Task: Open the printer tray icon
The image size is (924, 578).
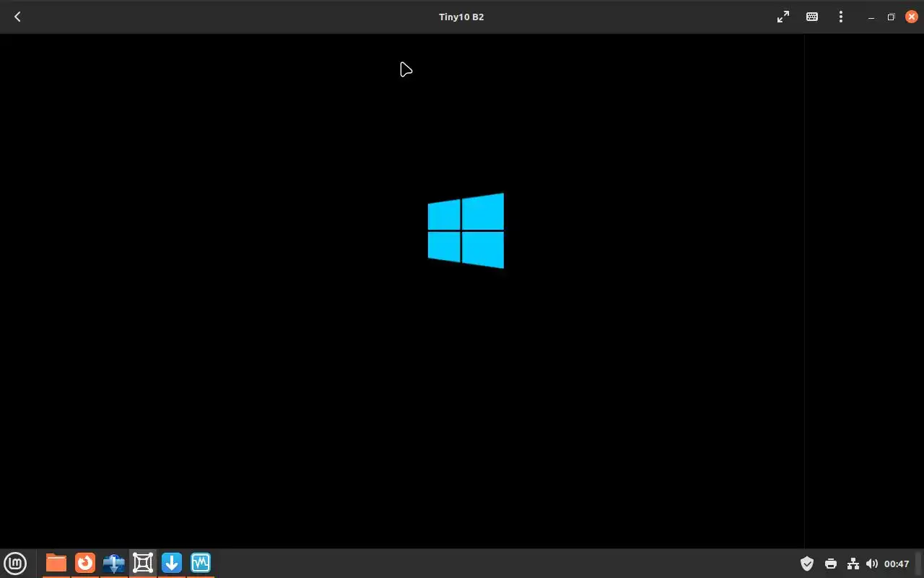Action: (831, 564)
